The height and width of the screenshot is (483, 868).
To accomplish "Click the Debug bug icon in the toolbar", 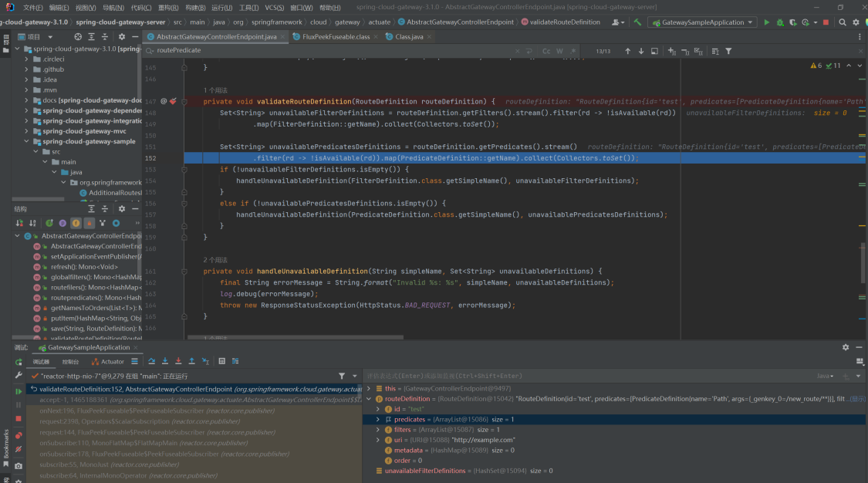I will (780, 22).
